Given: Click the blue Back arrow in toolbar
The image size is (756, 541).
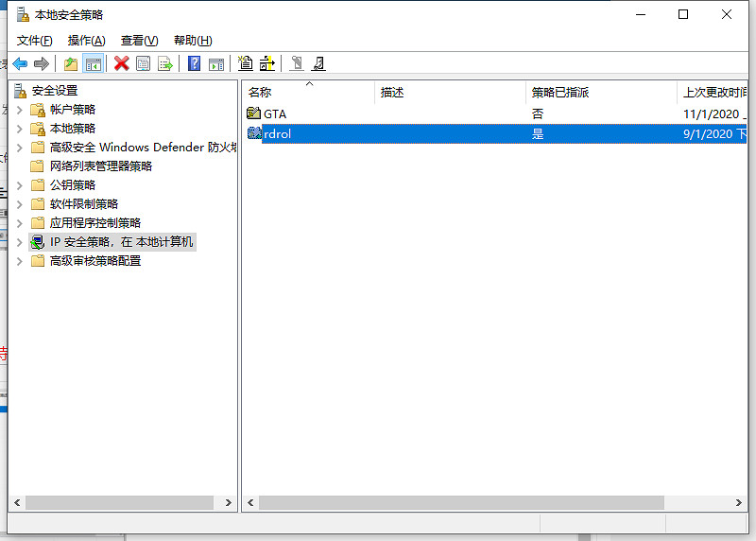Looking at the screenshot, I should (20, 63).
